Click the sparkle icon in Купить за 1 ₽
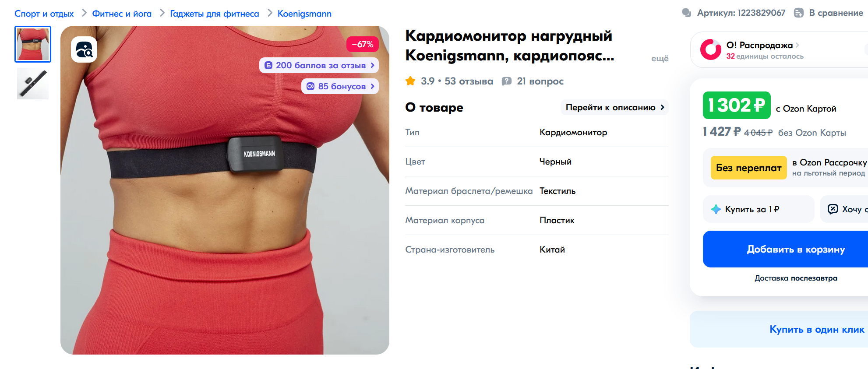This screenshot has width=868, height=369. 716,209
